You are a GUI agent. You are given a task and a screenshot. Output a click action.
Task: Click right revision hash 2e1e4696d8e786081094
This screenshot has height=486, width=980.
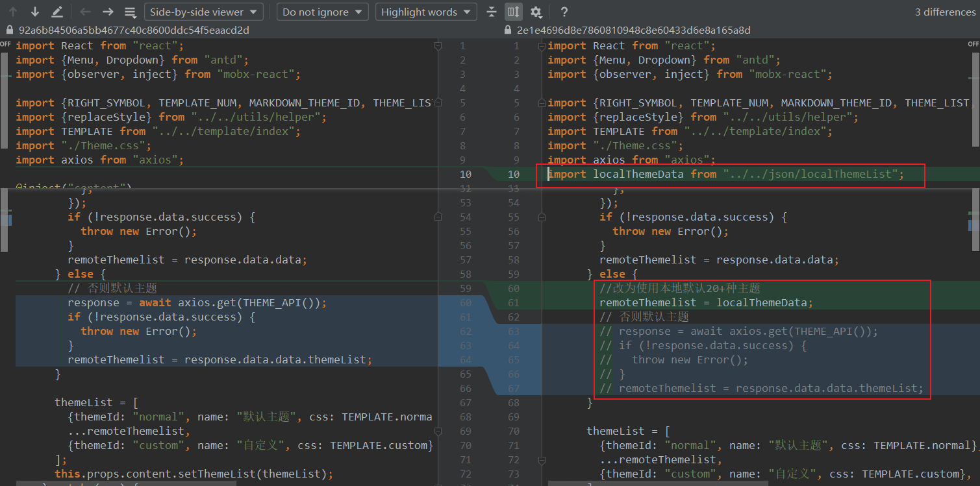click(633, 30)
